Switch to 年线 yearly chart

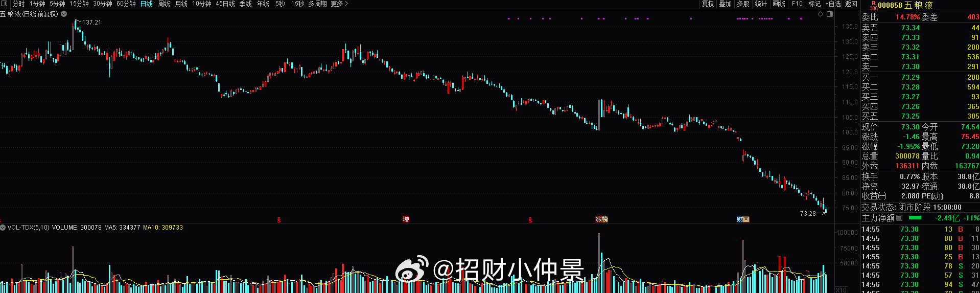263,4
